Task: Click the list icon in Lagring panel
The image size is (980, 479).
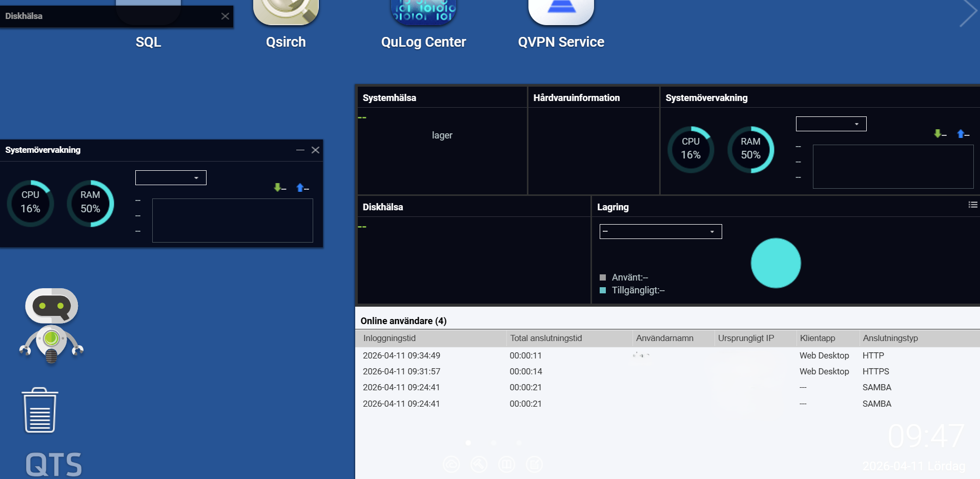Action: tap(972, 205)
